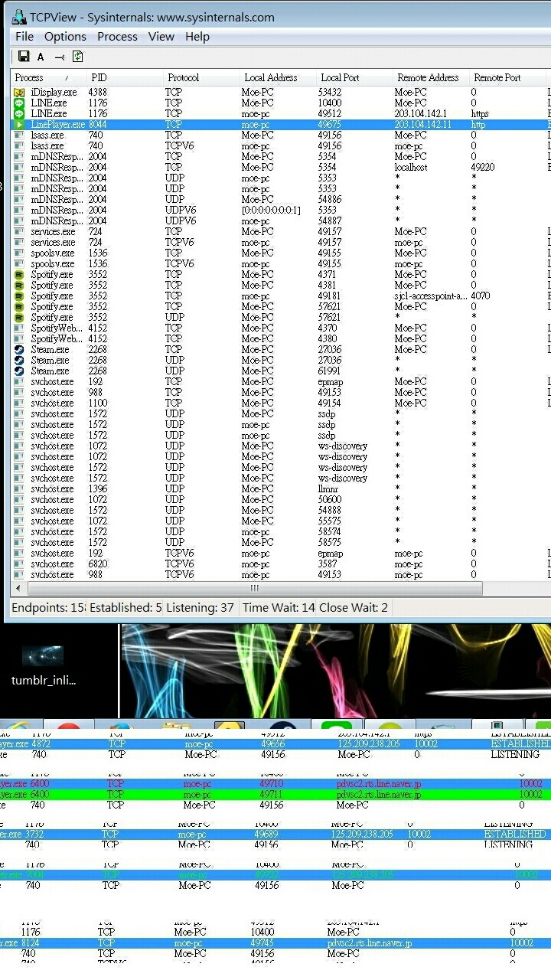Click the green Refresh Now toolbar icon

click(x=77, y=57)
